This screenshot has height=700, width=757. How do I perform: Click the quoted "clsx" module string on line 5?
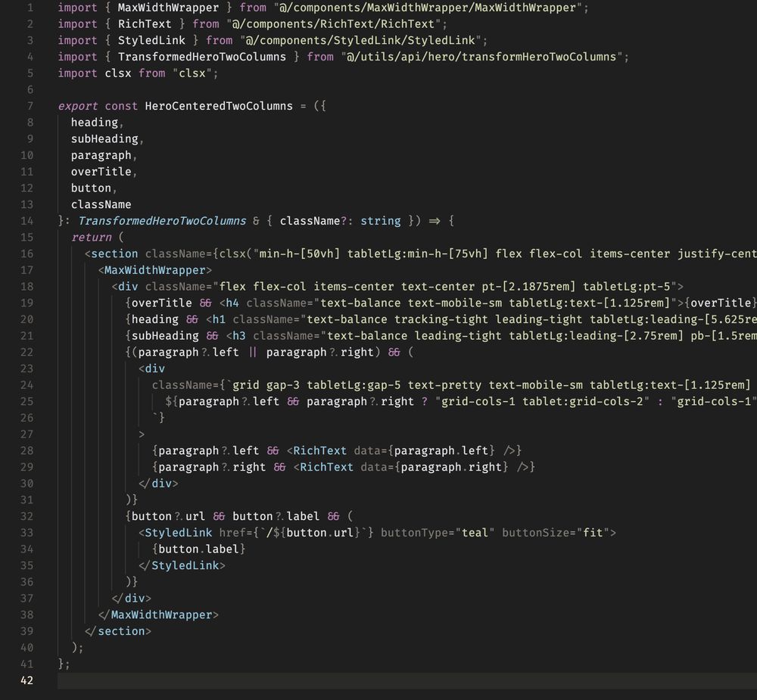click(192, 73)
